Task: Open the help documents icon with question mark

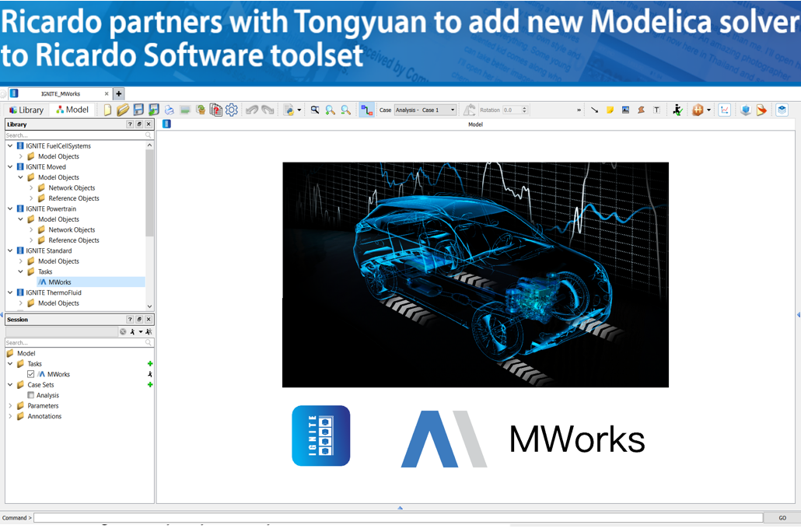Action: coord(216,110)
